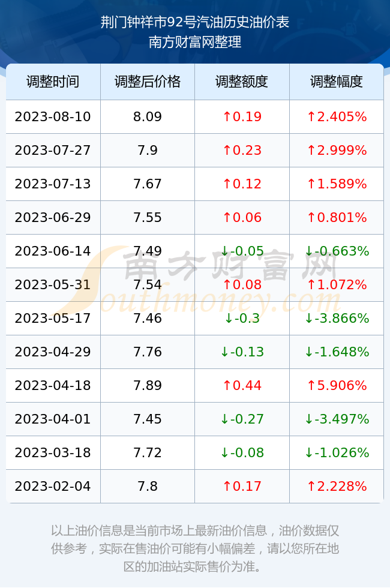Screen dimensions: 390x588
Task: Click the ↑1.072% percentage cell
Action: [337, 284]
